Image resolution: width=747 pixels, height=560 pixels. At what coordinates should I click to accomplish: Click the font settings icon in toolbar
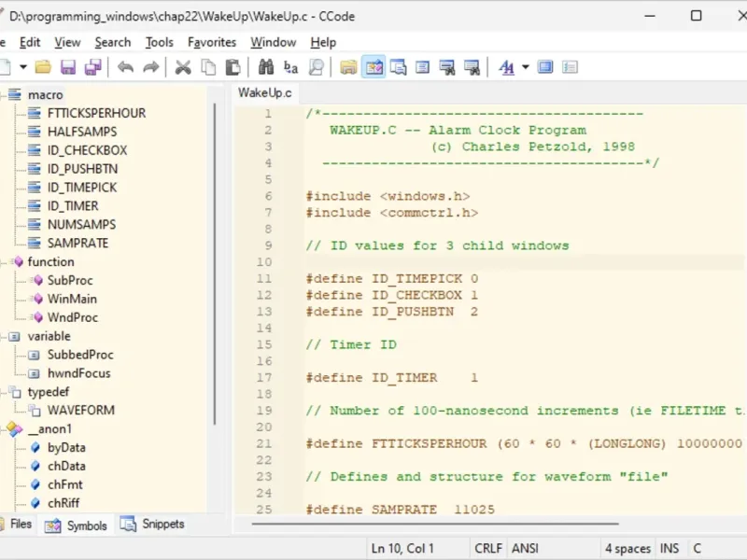pos(507,67)
